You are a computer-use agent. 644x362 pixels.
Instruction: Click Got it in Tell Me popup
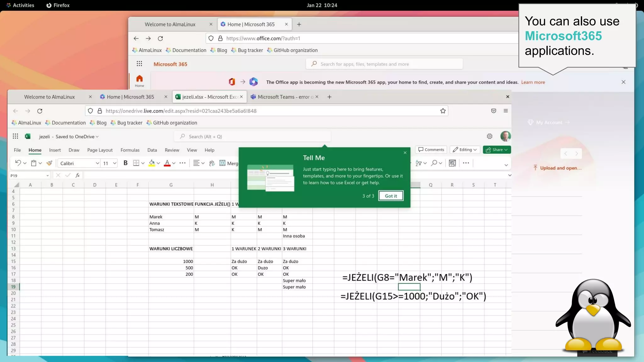[391, 196]
